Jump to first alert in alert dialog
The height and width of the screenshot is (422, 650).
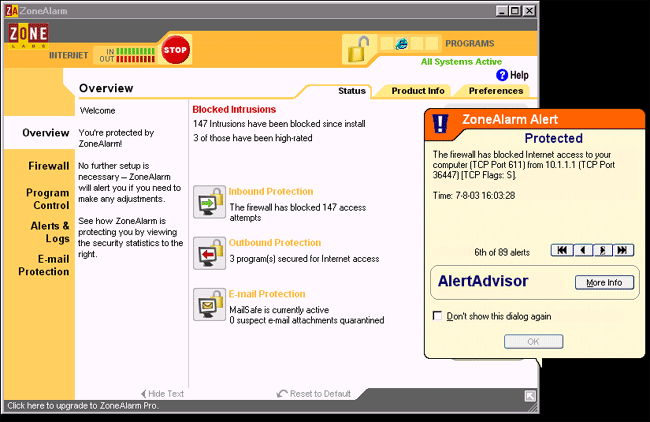(x=562, y=250)
